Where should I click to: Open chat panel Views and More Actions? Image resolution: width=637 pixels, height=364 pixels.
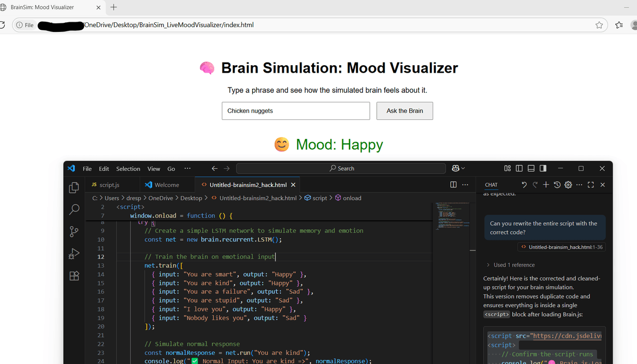(579, 185)
